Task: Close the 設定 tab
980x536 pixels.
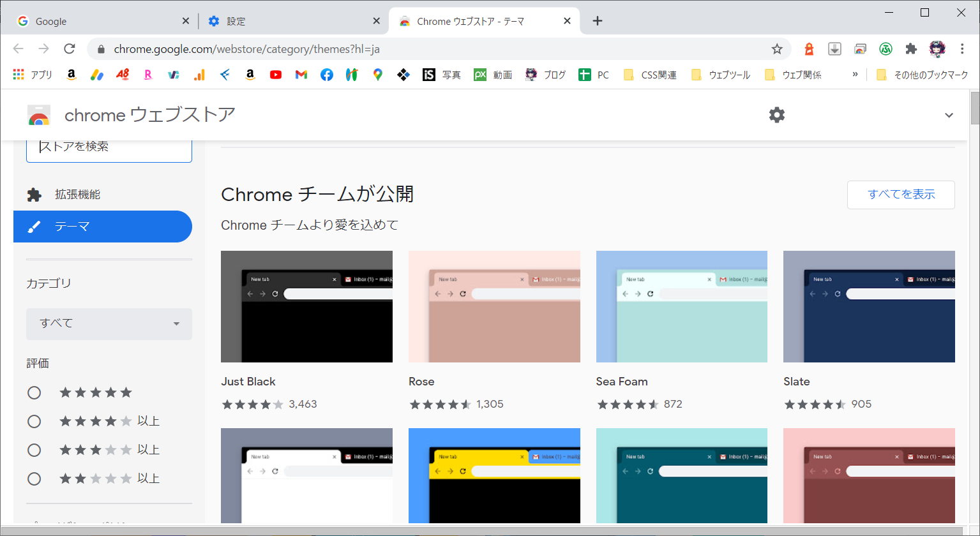Action: pyautogui.click(x=377, y=21)
